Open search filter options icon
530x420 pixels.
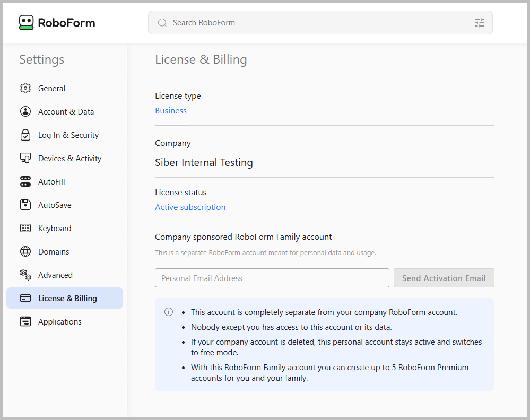pos(479,23)
